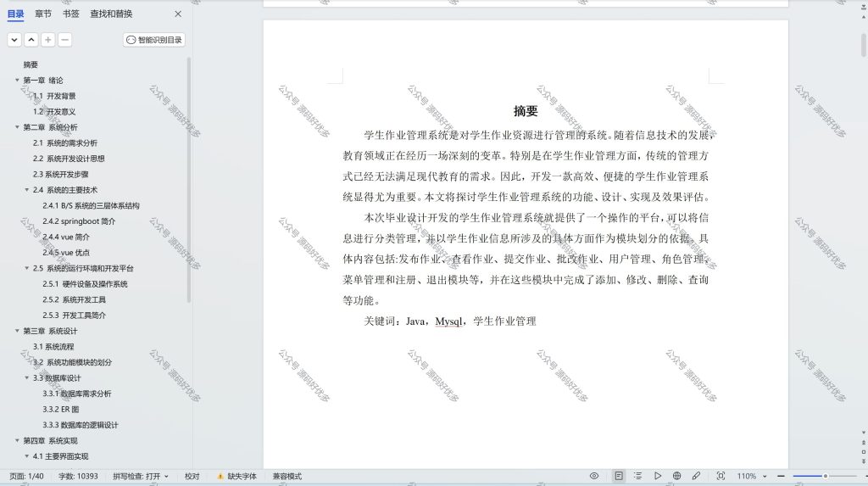
Task: Jump to 3.1 系统流程 heading
Action: [53, 347]
